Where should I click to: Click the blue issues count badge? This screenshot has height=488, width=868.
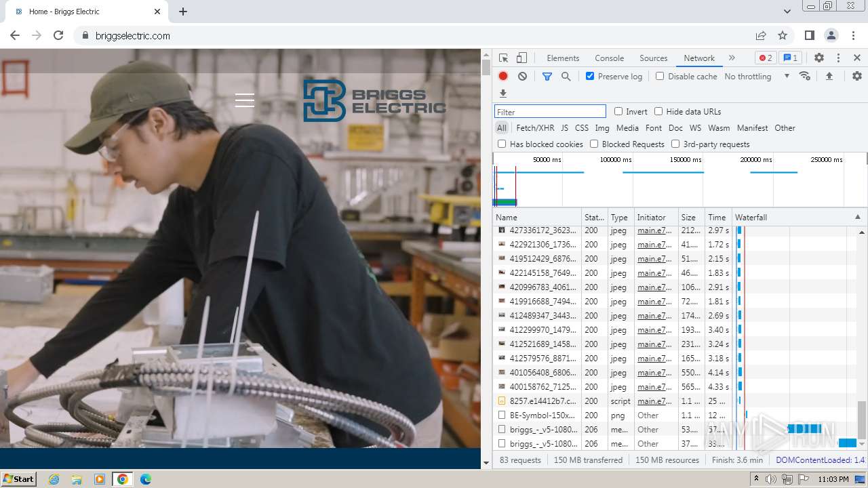point(790,58)
